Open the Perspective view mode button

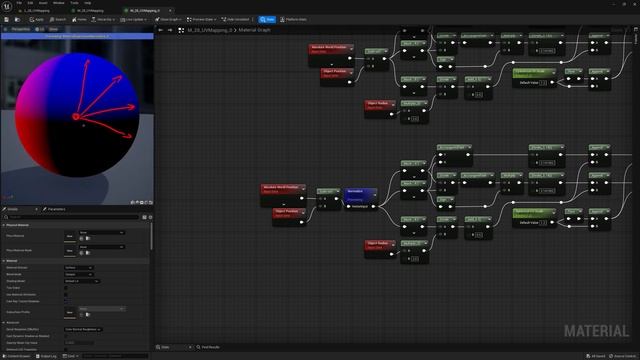(x=20, y=29)
